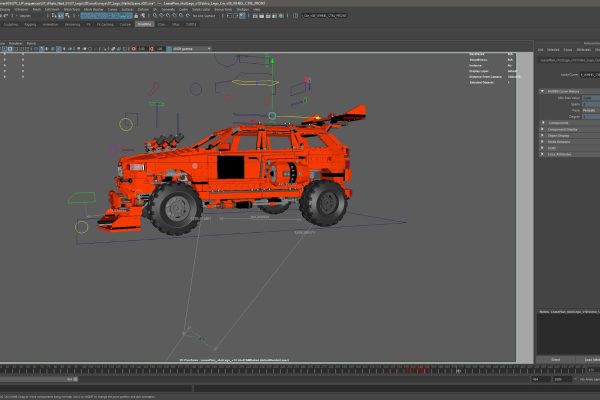The height and width of the screenshot is (400, 600).
Task: Switch to the Custom shelf tab
Action: pos(125,24)
